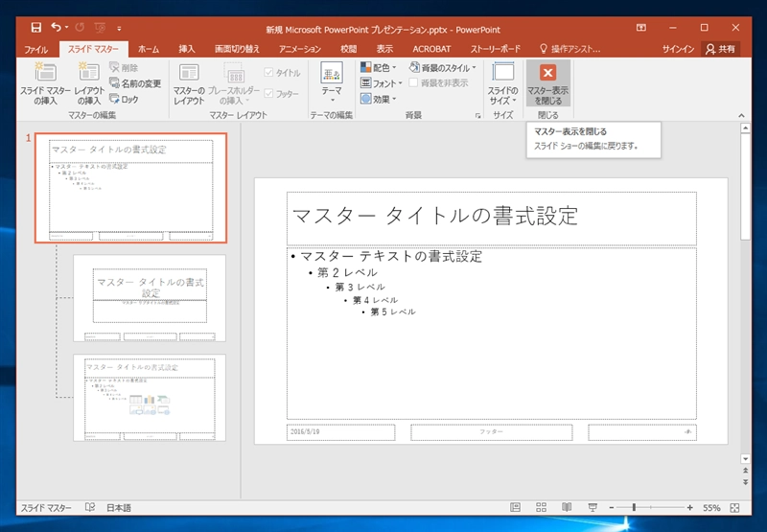Toggle 背景を非表示 checkbox
The width and height of the screenshot is (767, 532).
pos(439,83)
